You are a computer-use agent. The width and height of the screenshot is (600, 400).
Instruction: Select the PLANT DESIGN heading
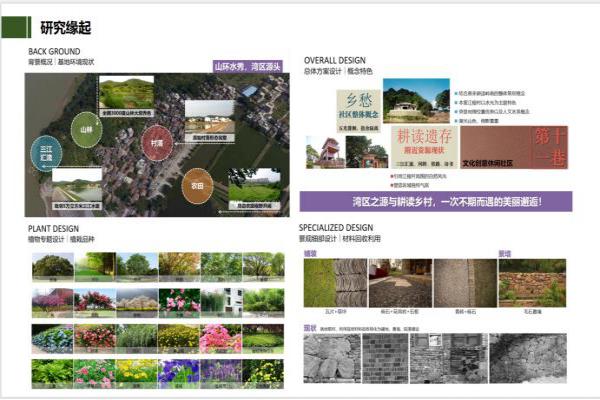54,229
